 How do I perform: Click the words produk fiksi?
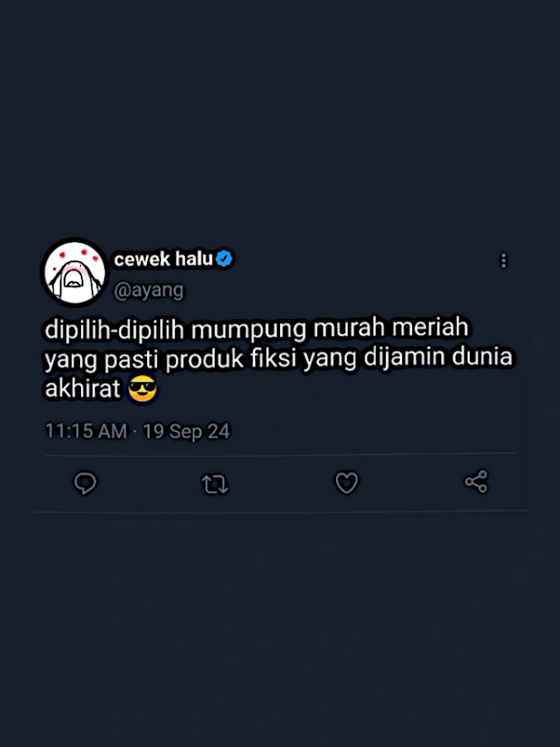(x=230, y=359)
